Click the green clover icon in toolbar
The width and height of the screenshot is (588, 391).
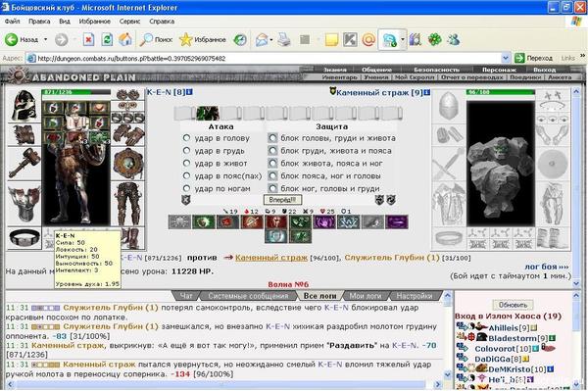(x=434, y=39)
